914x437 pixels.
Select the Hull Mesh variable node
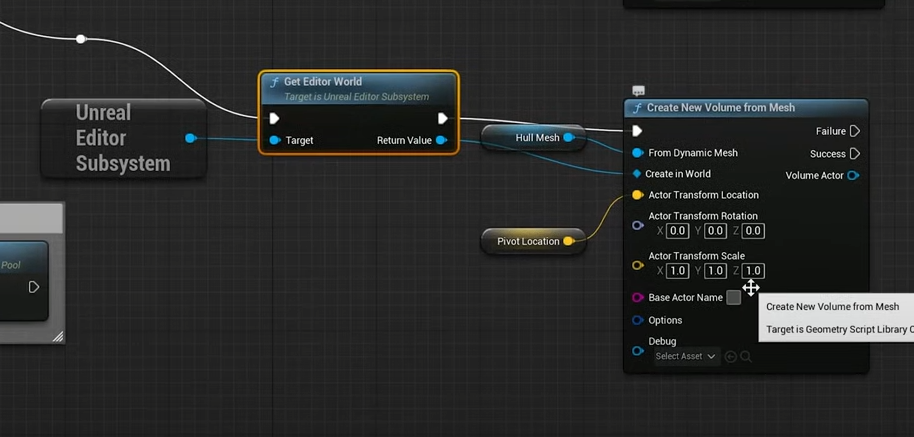(533, 138)
